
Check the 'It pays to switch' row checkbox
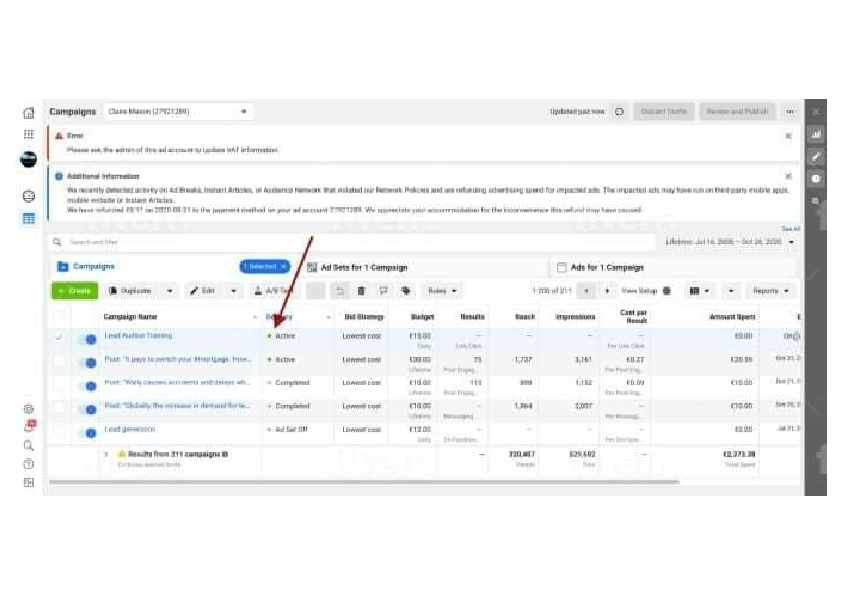59,361
